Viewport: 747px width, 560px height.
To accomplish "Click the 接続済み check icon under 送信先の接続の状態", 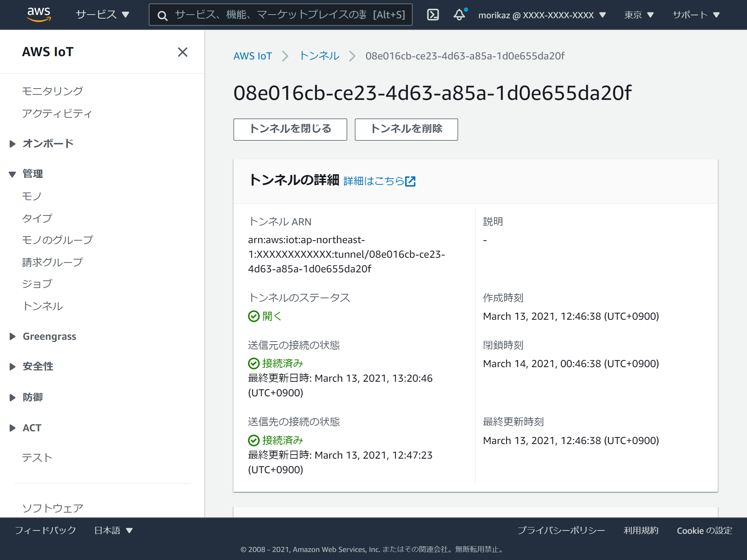I will [x=253, y=440].
